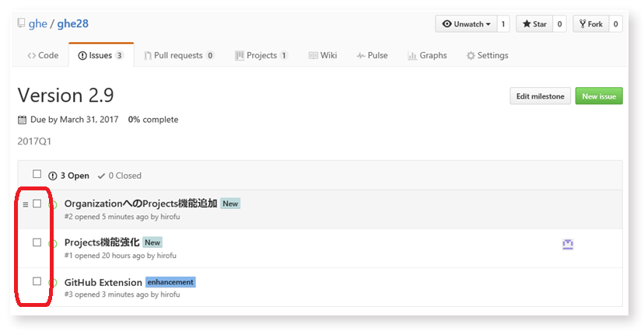Open the Unwatch dropdown
The image size is (644, 331).
click(466, 24)
